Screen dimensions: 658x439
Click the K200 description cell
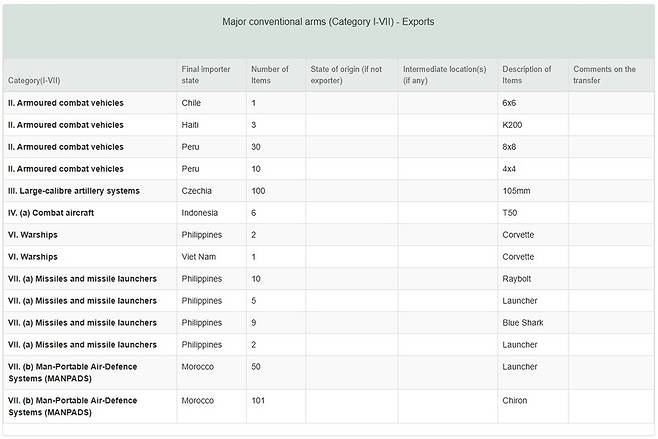(512, 125)
